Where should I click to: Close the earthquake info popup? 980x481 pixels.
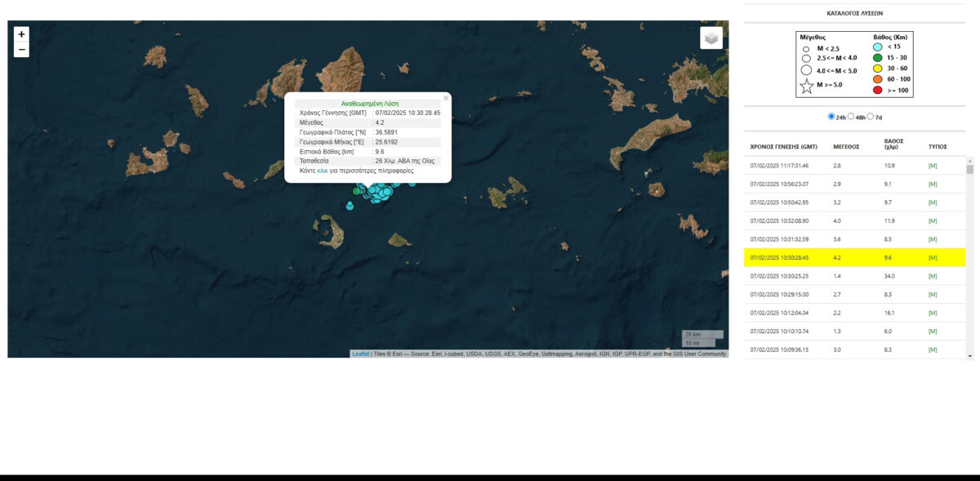tap(446, 98)
